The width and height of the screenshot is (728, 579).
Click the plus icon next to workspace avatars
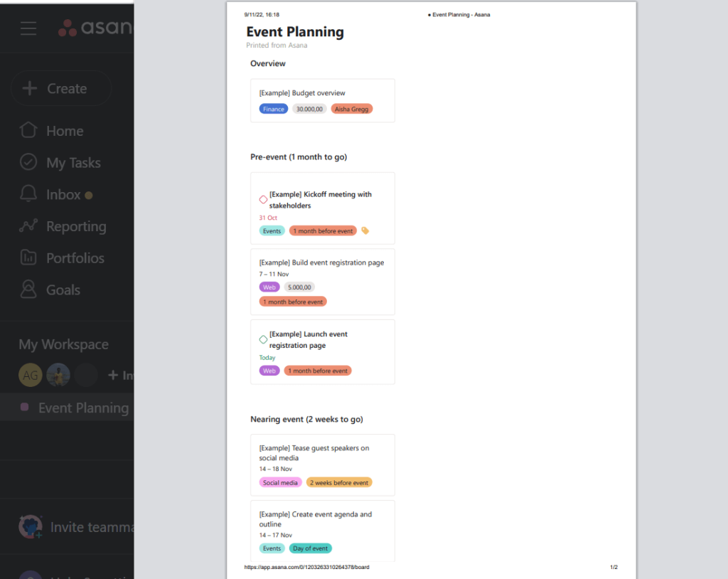point(114,375)
